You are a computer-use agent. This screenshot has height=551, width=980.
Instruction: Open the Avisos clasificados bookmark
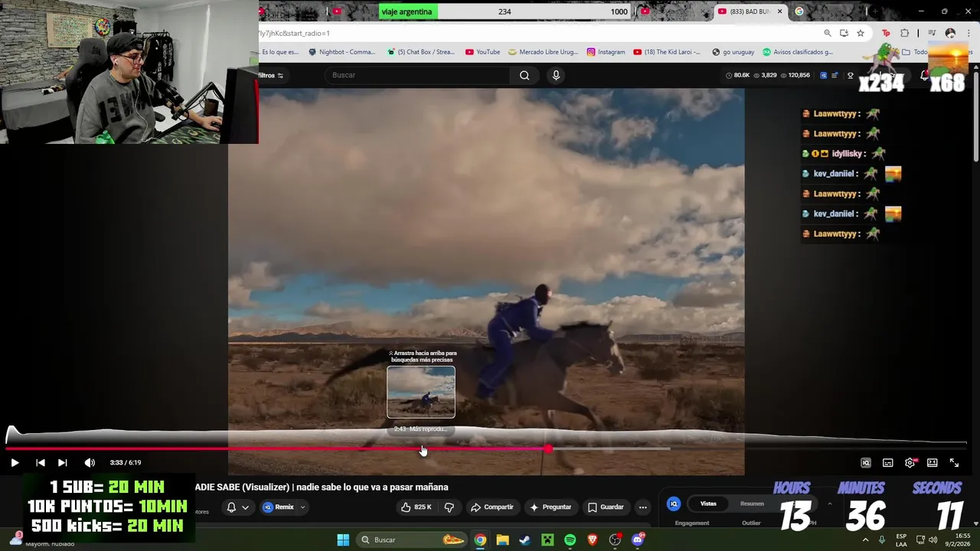click(797, 52)
